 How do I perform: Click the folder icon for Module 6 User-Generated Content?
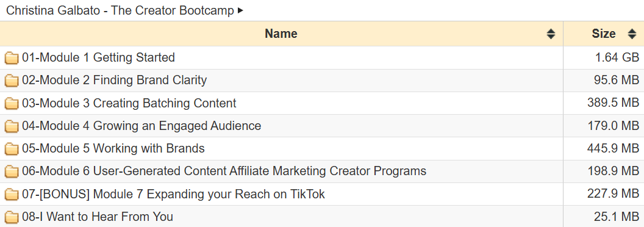tap(12, 171)
